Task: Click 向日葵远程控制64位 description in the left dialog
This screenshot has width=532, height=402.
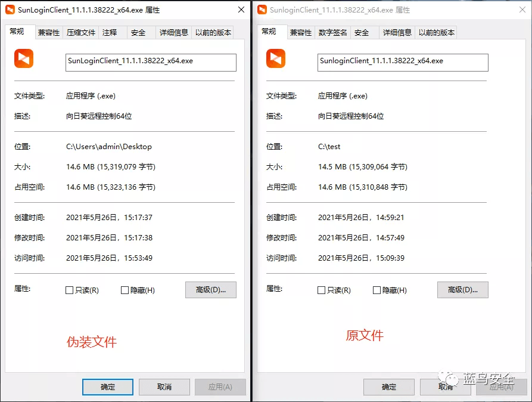Action: pyautogui.click(x=99, y=116)
